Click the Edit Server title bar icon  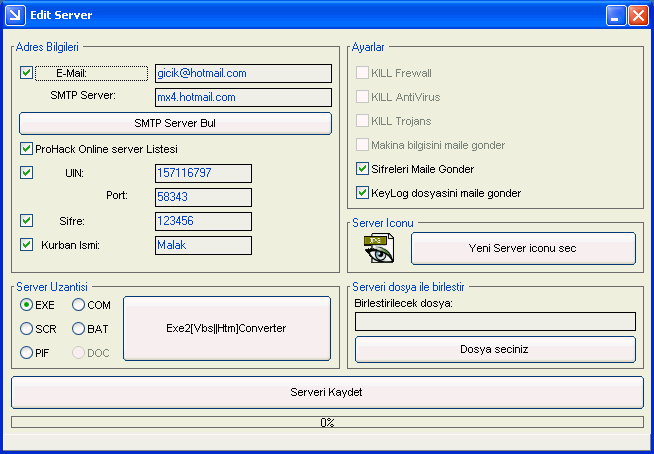(x=16, y=14)
